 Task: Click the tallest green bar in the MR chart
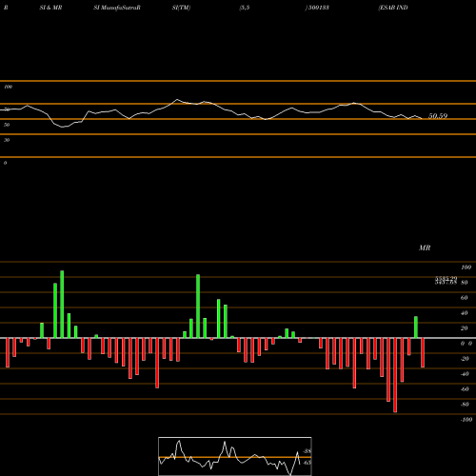click(62, 305)
